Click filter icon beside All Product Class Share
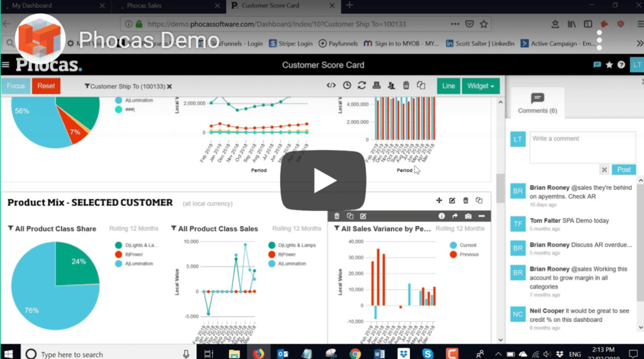The height and width of the screenshot is (359, 644). [10, 229]
